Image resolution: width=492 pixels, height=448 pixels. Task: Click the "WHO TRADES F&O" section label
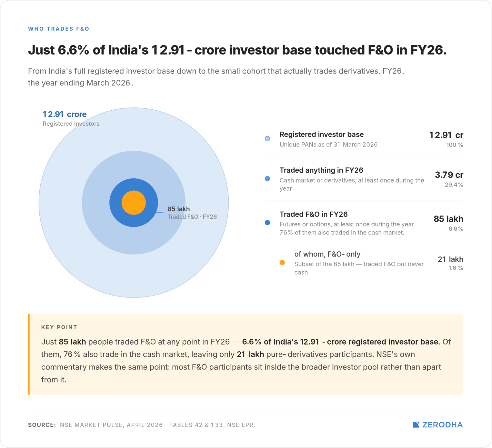[x=59, y=29]
